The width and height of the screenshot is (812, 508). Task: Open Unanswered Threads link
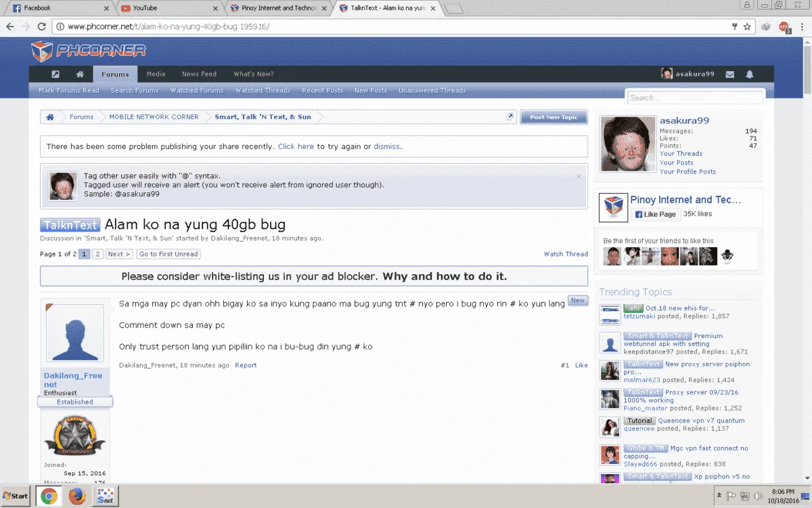432,91
